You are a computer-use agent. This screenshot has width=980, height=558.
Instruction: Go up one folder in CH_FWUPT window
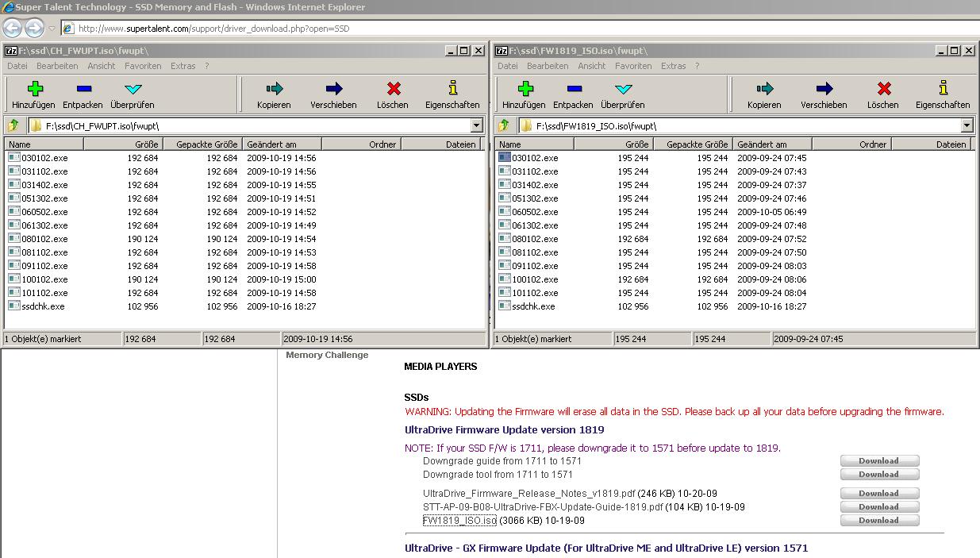click(13, 125)
